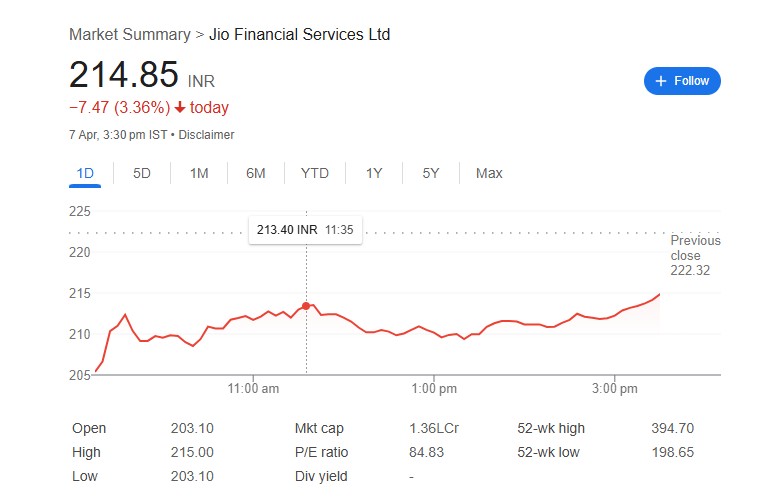This screenshot has height=501, width=773.
Task: Select the 6M time range tab
Action: 256,173
